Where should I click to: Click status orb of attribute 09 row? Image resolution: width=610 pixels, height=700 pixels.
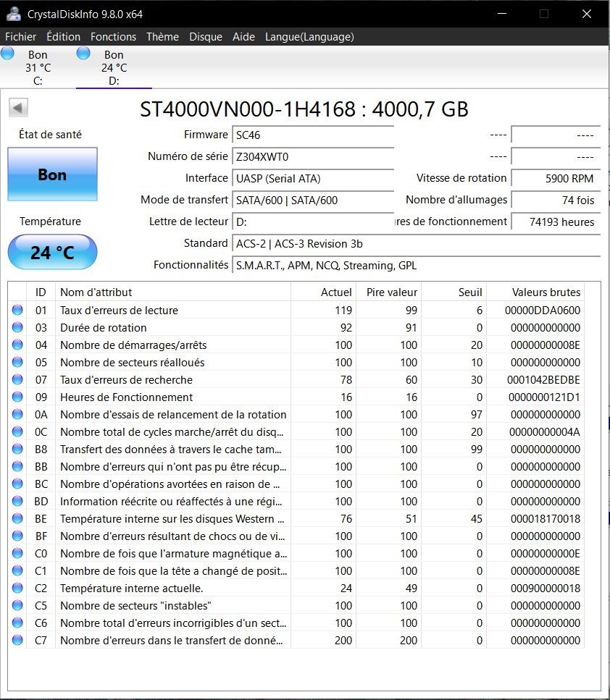point(17,397)
